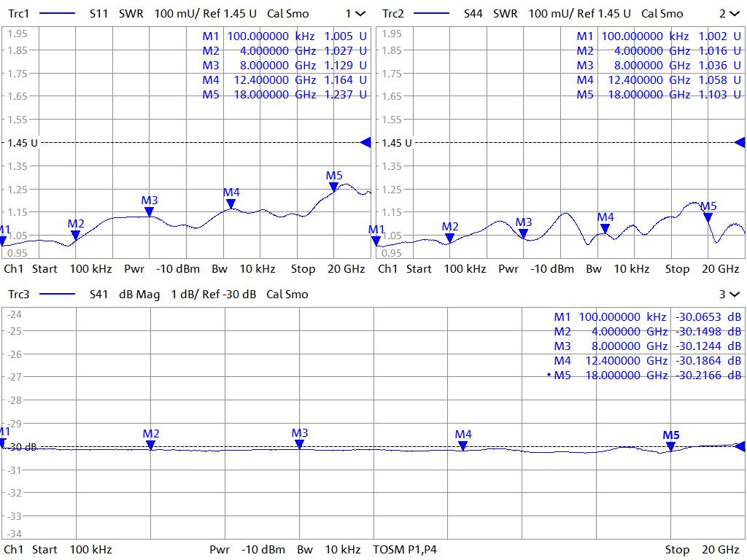This screenshot has height=560, width=747.
Task: Select the M2 marker triangle on the S41 trace
Action: (150, 445)
